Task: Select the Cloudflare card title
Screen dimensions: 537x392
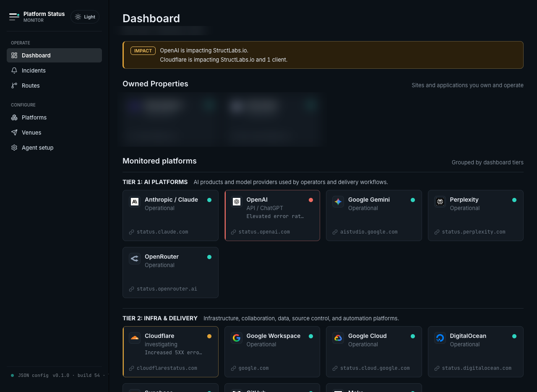Action: click(159, 336)
